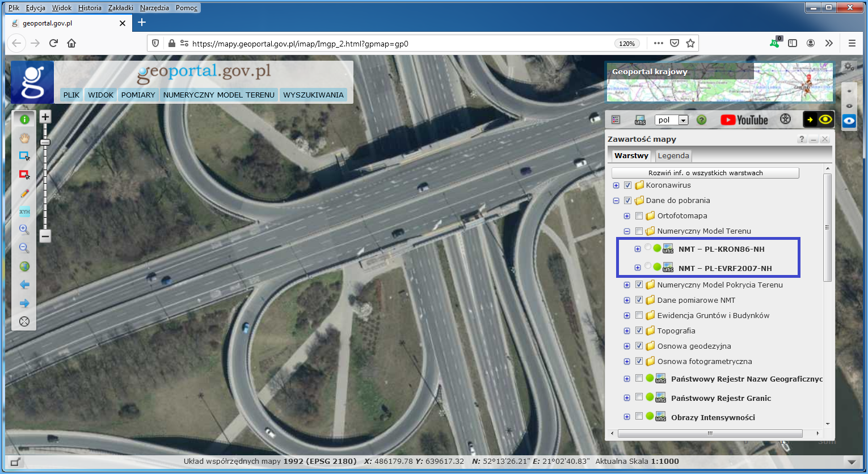Screen dimensions: 868x474
Task: Collapse the Numeryczny Model Terenu folder
Action: (x=627, y=231)
